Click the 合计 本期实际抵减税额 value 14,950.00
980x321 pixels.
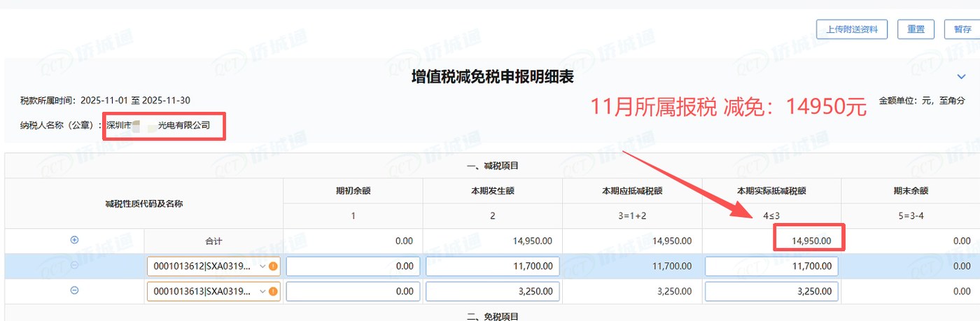(811, 241)
